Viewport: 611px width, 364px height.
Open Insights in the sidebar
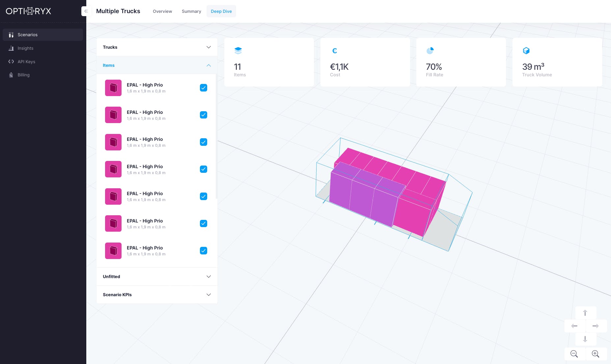coord(43,48)
